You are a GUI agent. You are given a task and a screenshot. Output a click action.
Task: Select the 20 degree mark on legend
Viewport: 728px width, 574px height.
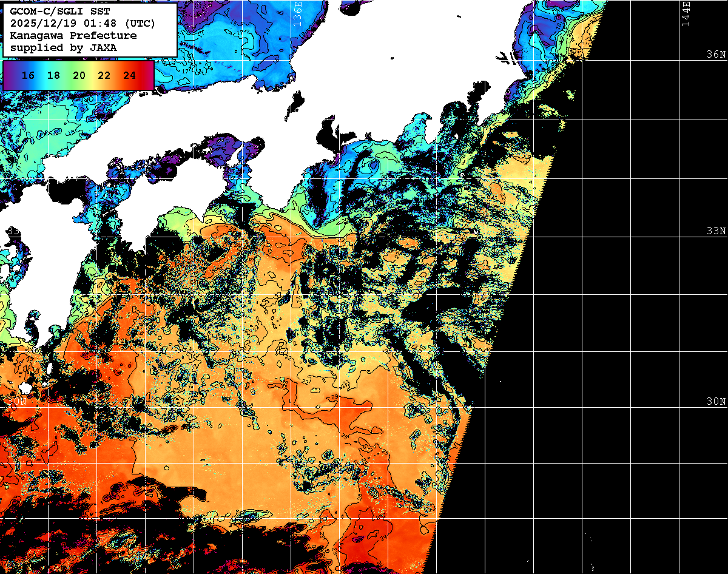click(79, 76)
